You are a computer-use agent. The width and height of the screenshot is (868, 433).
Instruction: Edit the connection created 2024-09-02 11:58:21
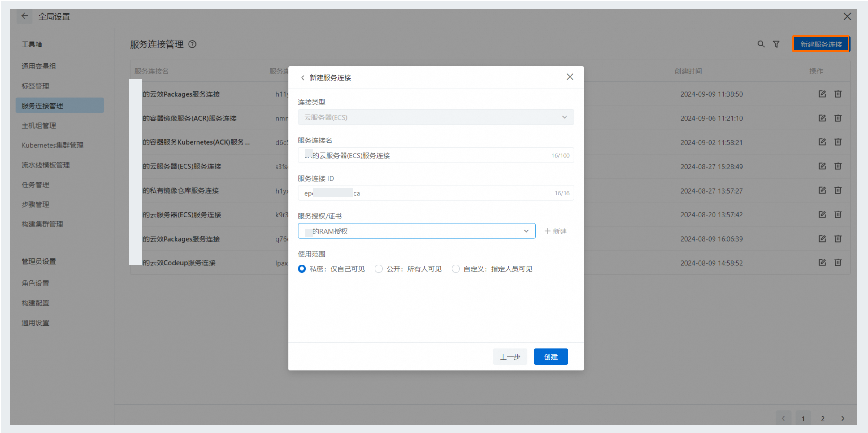822,142
